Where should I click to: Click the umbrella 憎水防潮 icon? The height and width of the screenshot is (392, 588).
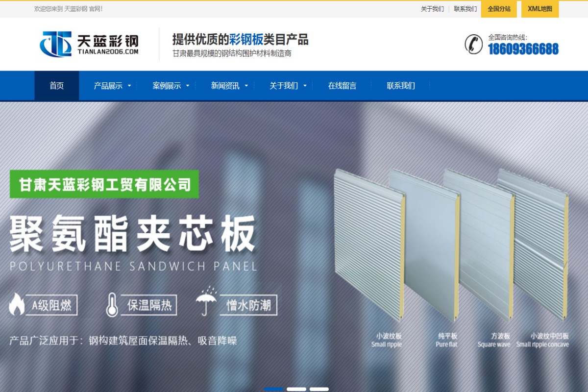click(206, 301)
